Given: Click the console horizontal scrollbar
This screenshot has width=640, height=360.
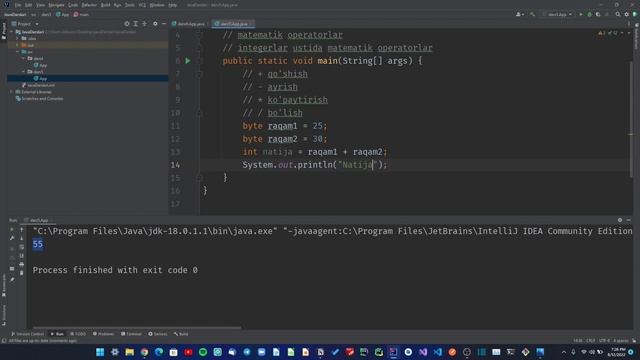Looking at the screenshot, I should (x=137, y=327).
